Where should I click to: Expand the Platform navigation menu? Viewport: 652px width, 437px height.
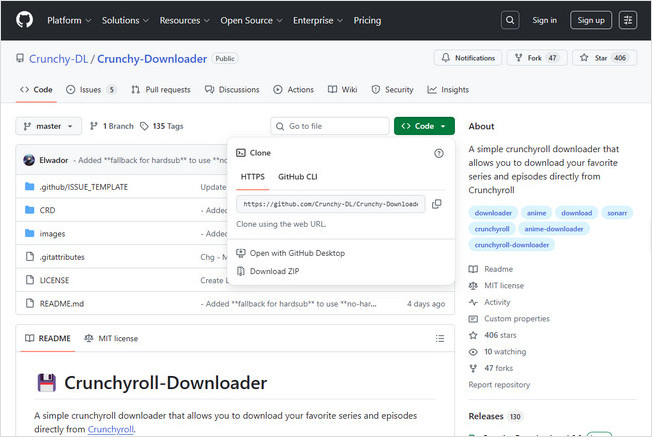point(69,20)
